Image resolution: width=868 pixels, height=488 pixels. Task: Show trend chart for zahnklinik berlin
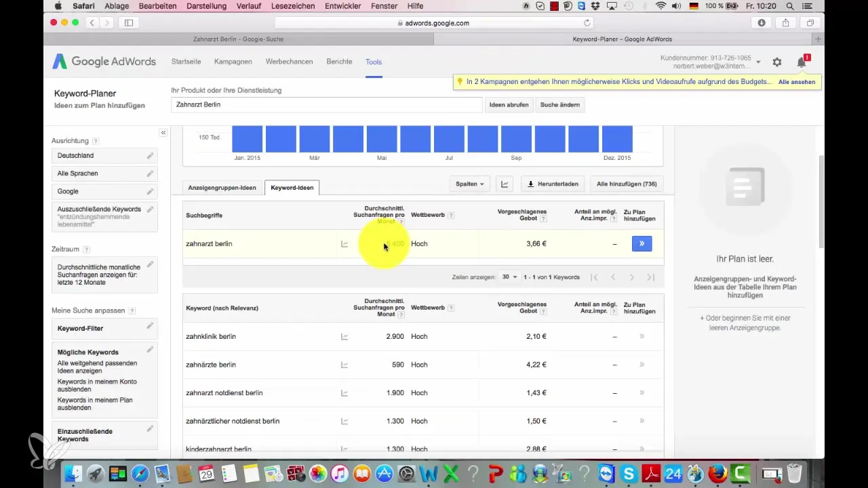(x=344, y=337)
